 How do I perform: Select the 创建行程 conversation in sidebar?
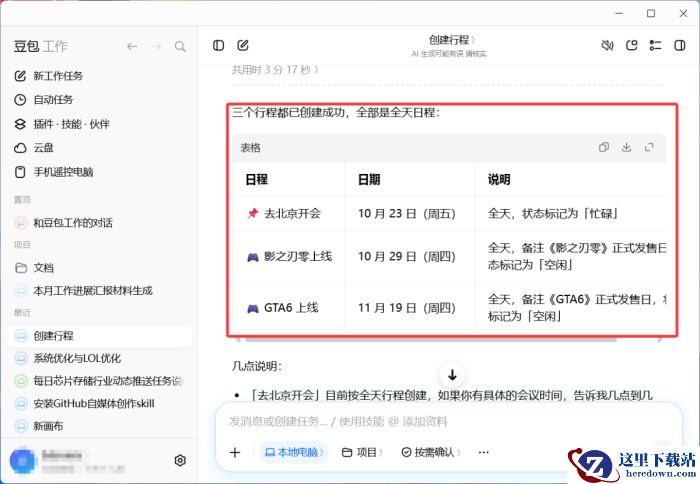pos(100,336)
